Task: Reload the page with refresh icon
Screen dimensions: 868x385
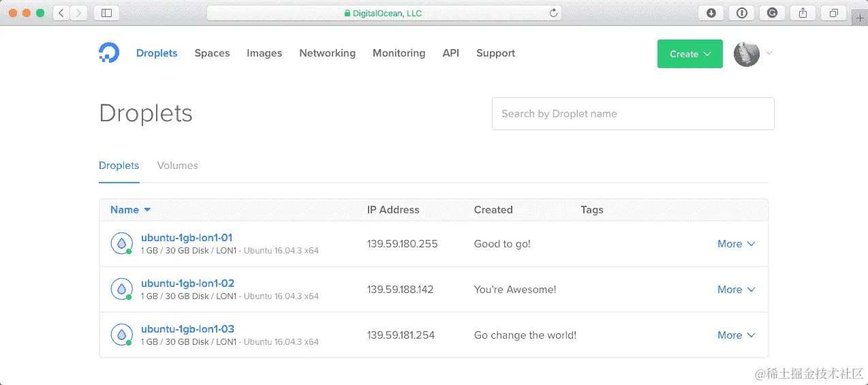Action: 553,13
